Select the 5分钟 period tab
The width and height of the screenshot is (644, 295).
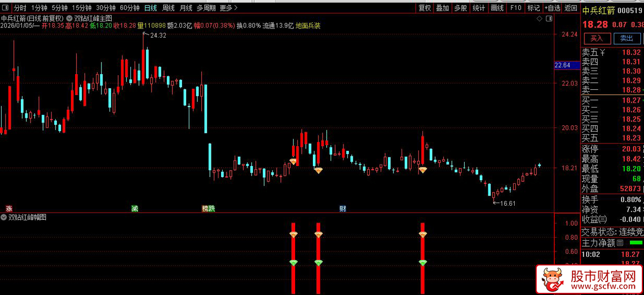[59, 8]
